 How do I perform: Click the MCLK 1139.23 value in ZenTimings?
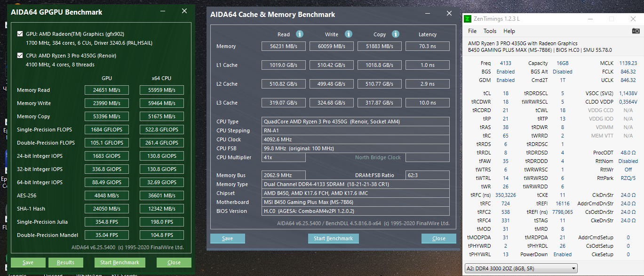[x=628, y=63]
